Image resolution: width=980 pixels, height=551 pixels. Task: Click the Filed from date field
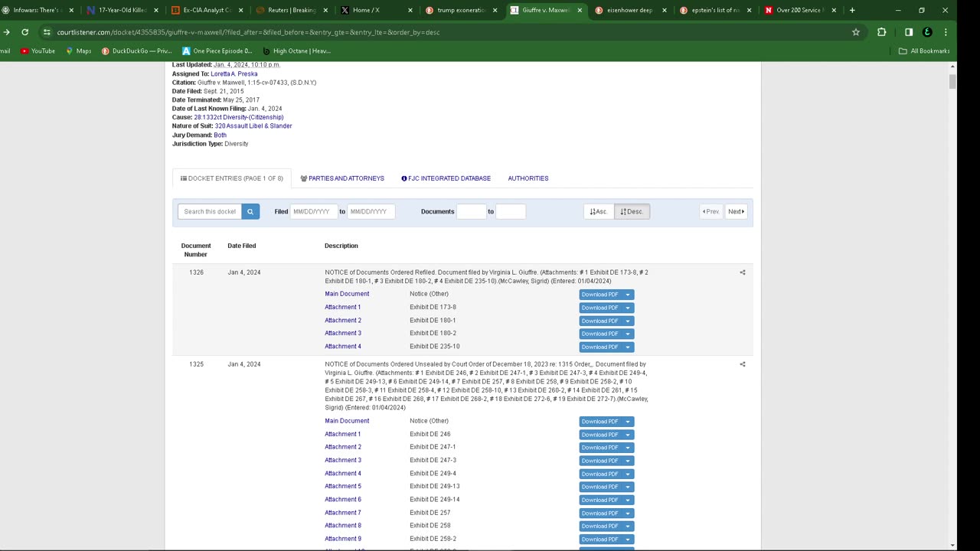314,211
